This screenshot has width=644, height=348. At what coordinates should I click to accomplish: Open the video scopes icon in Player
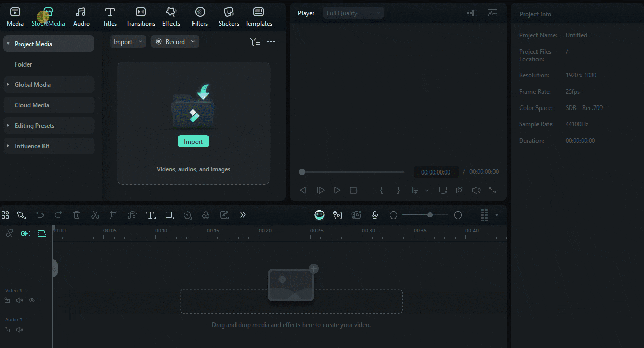492,13
